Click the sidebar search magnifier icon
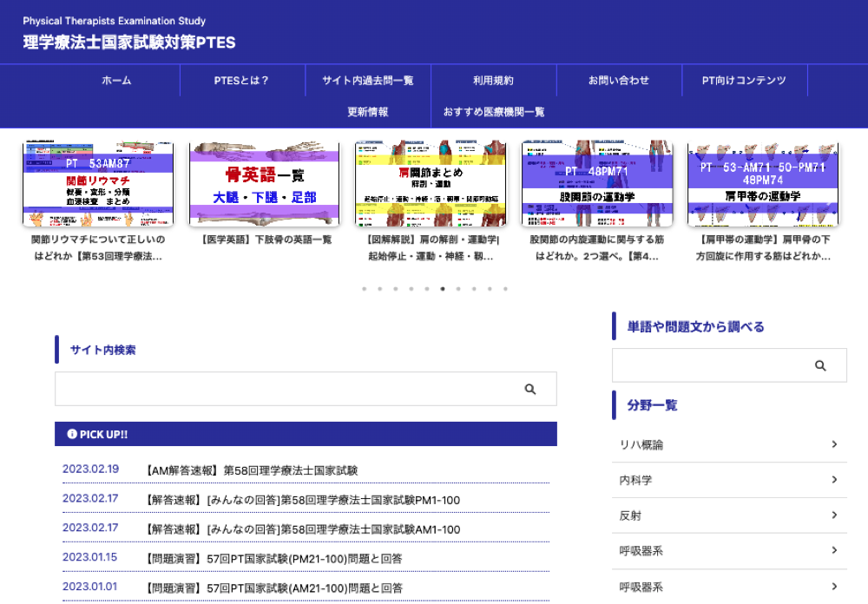 click(x=820, y=365)
